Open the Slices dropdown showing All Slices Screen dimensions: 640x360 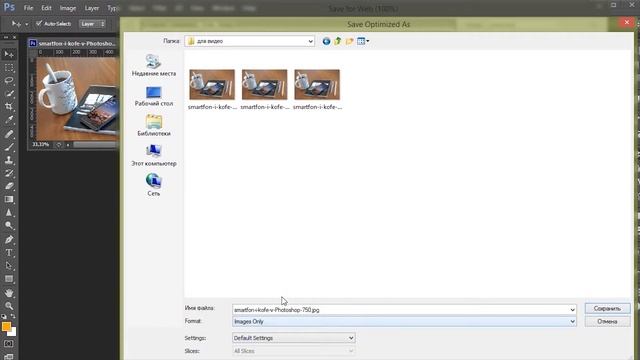293,351
